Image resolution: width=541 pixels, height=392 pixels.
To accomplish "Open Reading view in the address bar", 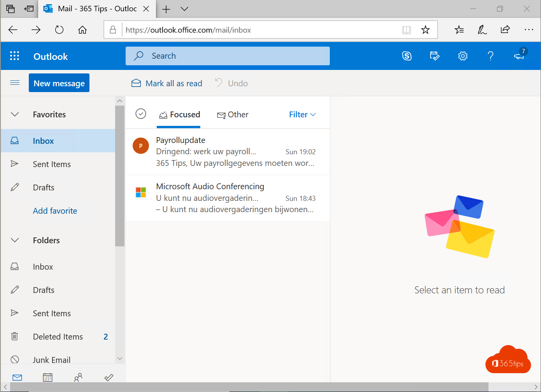I will coord(406,30).
